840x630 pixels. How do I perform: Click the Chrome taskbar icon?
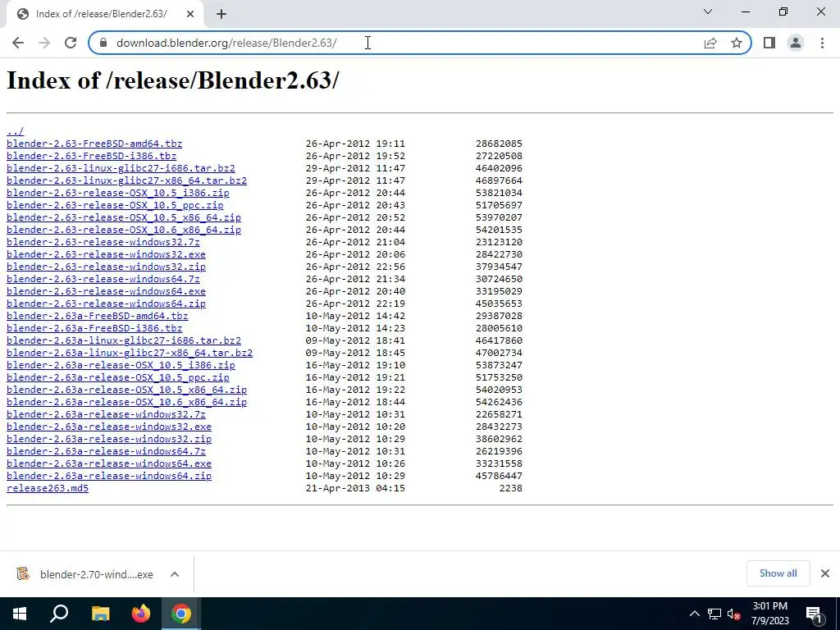point(181,614)
